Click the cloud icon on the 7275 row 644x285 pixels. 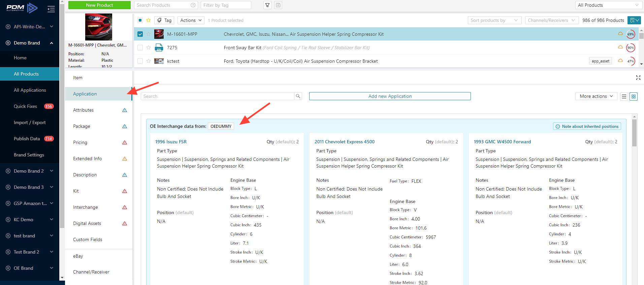tap(620, 47)
